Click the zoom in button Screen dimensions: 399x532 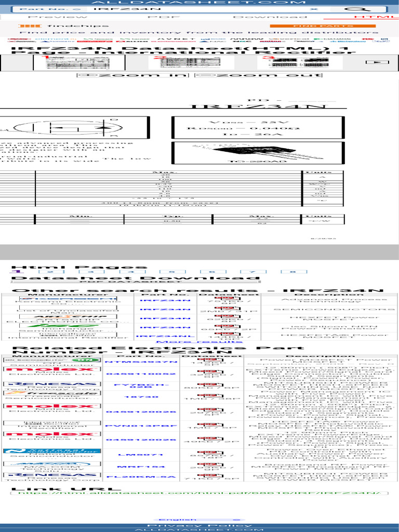pyautogui.click(x=132, y=75)
